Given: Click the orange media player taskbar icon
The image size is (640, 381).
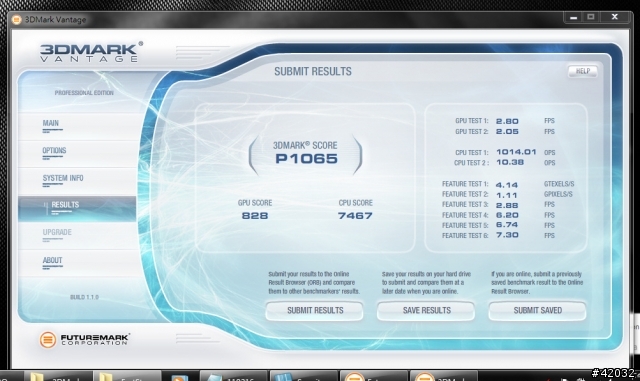Looking at the screenshot, I should pyautogui.click(x=180, y=376).
